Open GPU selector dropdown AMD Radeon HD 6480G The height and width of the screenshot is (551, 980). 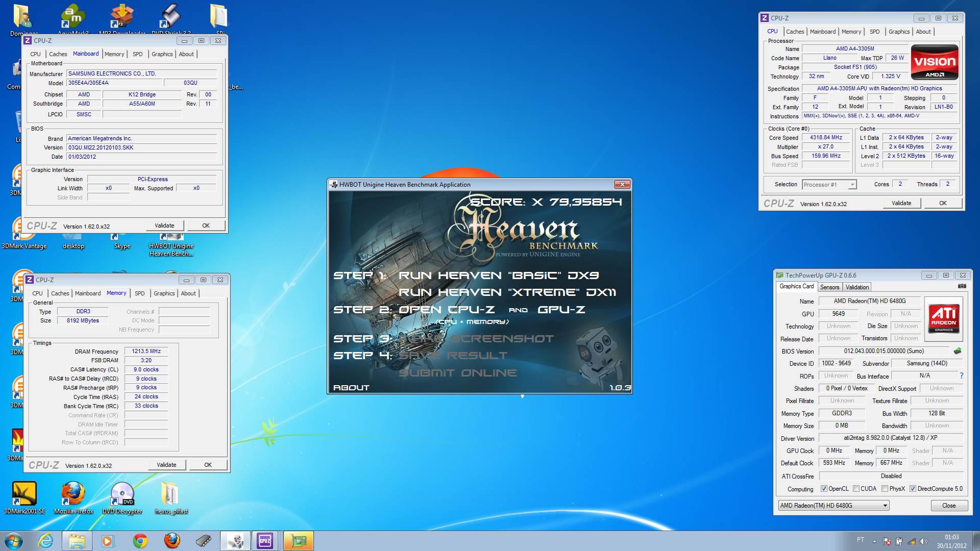834,506
